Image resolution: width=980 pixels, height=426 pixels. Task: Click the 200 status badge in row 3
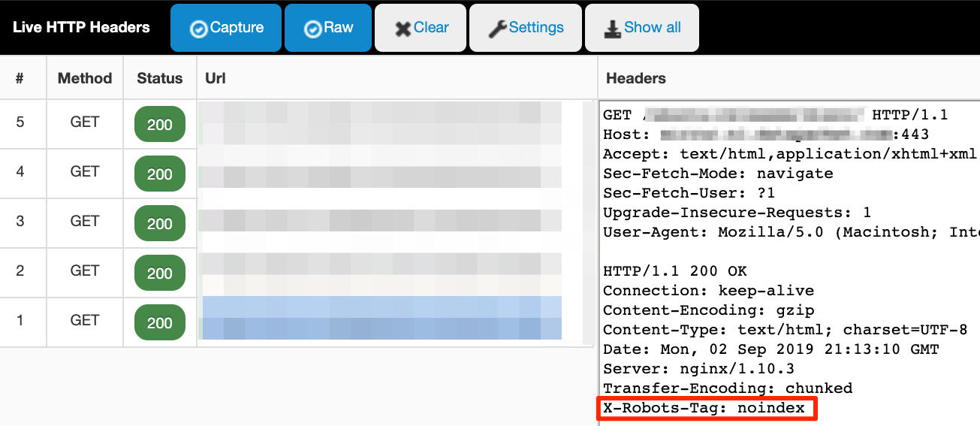[x=160, y=223]
